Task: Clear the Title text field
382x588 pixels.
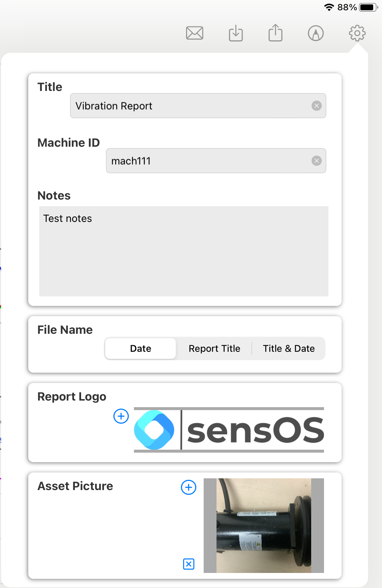Action: pos(317,106)
